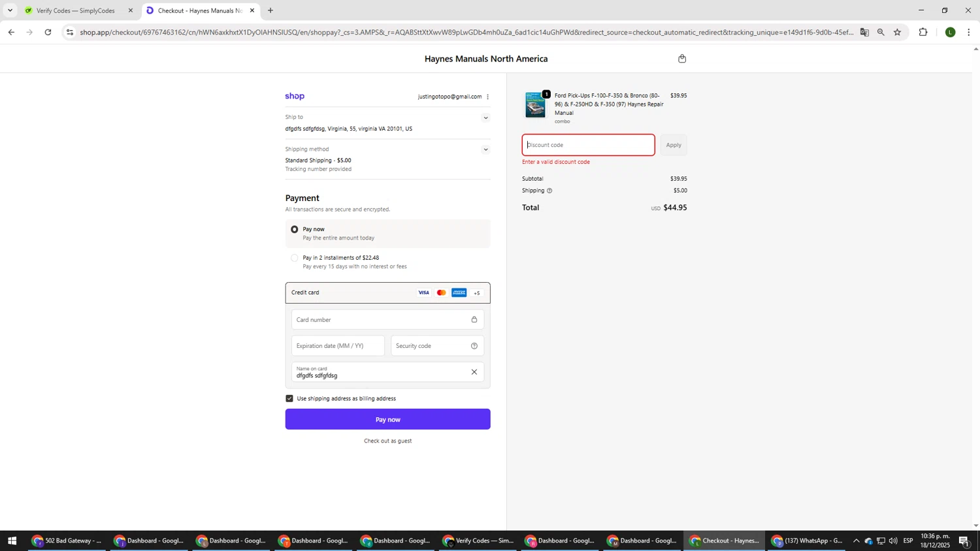Select Pay in 2 installments of $22.48
980x551 pixels.
click(x=295, y=258)
